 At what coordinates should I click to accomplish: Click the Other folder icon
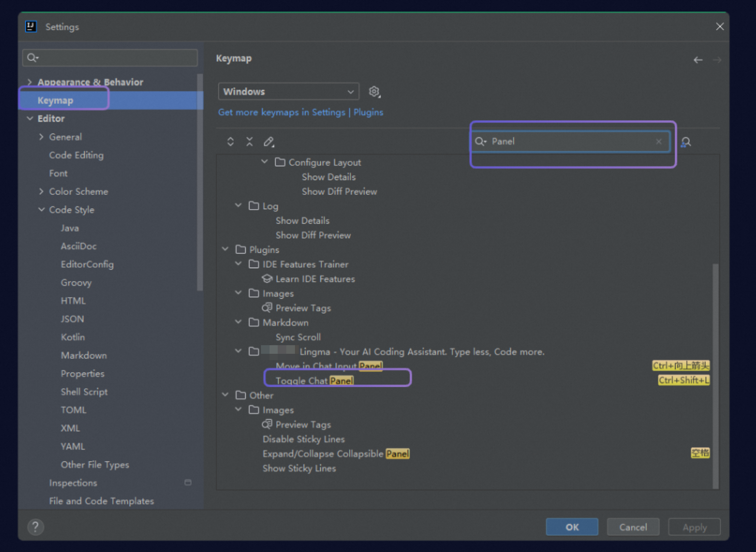click(240, 395)
